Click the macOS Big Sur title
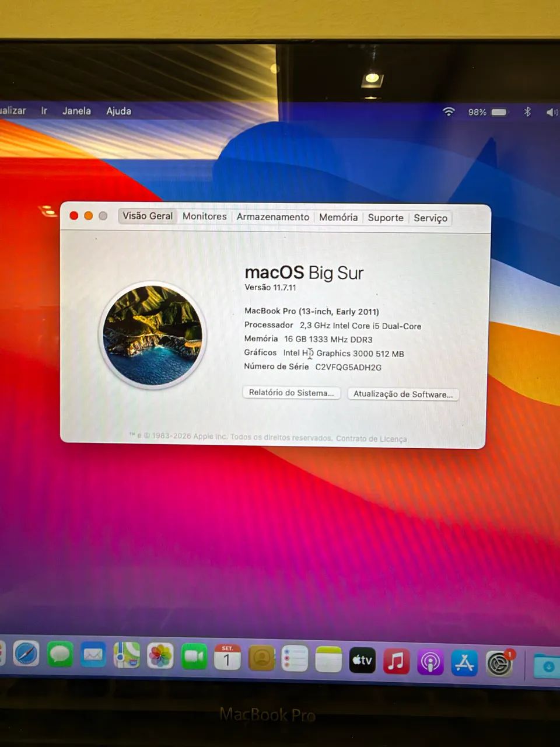The width and height of the screenshot is (560, 747). (x=304, y=273)
